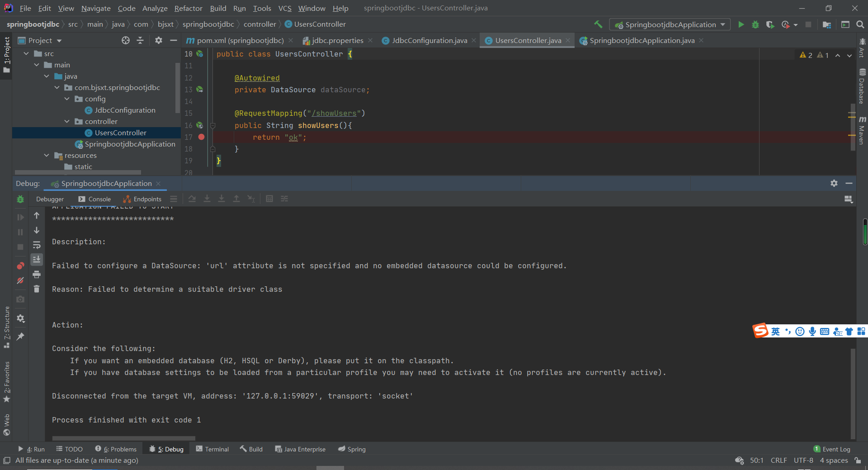
Task: Click console horizontal scrollbar
Action: (123, 438)
